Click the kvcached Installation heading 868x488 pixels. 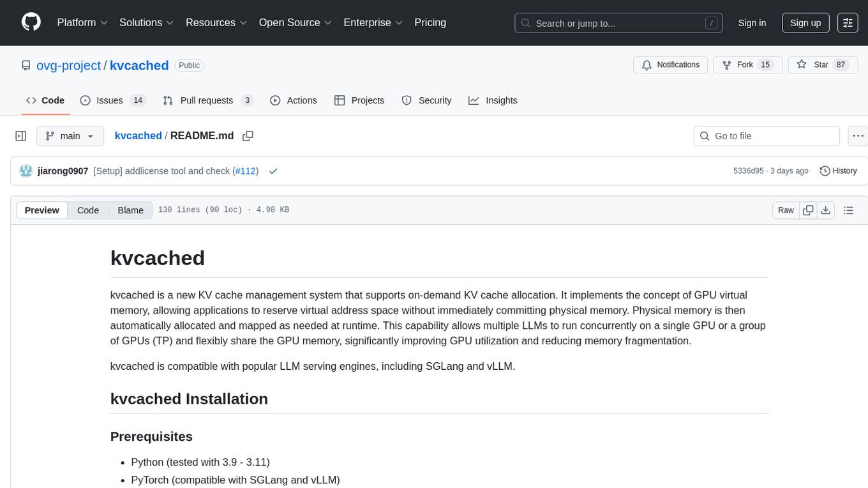[x=189, y=399]
